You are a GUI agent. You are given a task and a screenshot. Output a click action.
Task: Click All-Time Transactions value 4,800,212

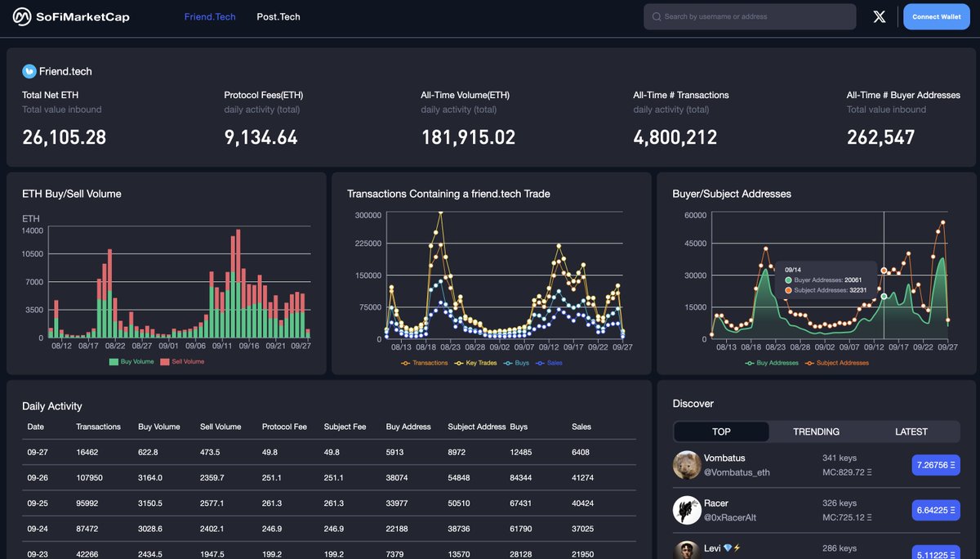click(675, 137)
